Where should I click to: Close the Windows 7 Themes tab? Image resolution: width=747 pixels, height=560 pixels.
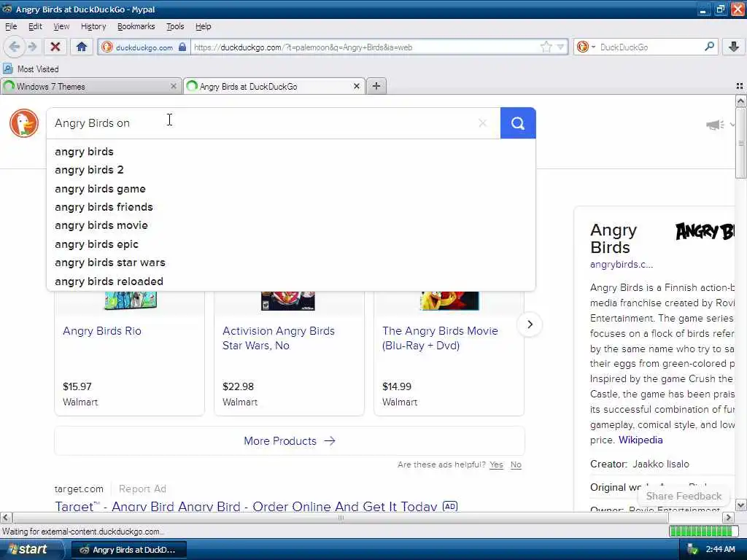click(x=174, y=86)
